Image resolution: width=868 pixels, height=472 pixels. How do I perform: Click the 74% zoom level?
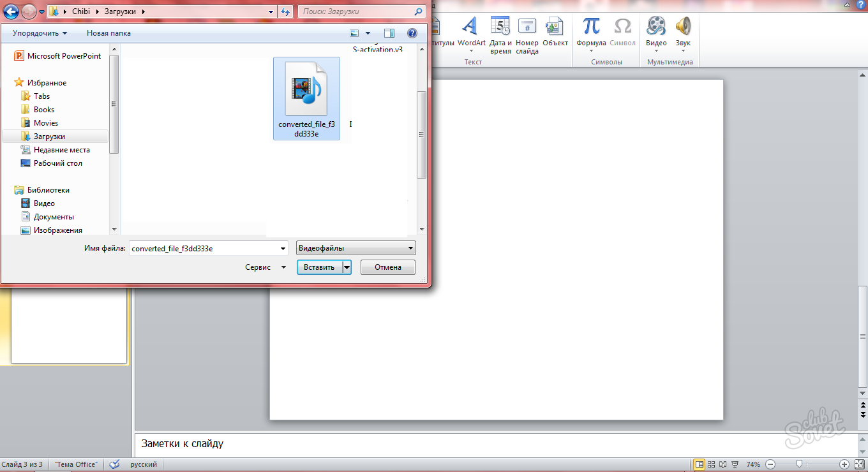(x=753, y=464)
